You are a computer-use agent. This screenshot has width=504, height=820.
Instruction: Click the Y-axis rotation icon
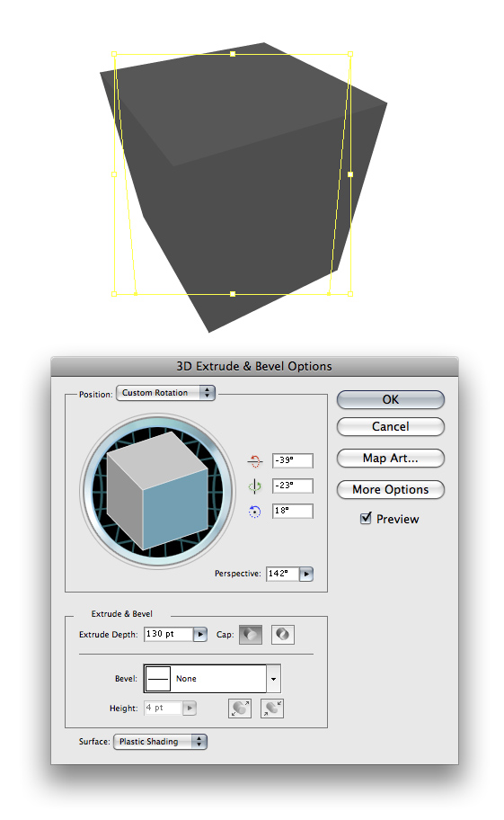(x=254, y=486)
